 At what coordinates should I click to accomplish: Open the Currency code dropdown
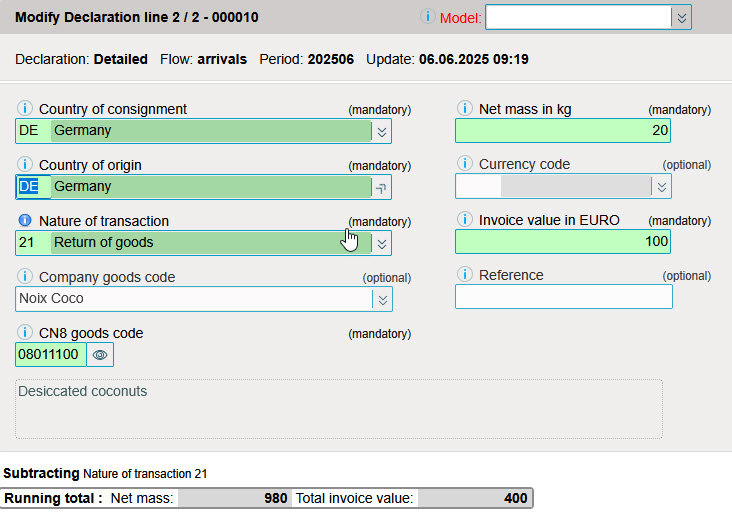[x=659, y=187]
